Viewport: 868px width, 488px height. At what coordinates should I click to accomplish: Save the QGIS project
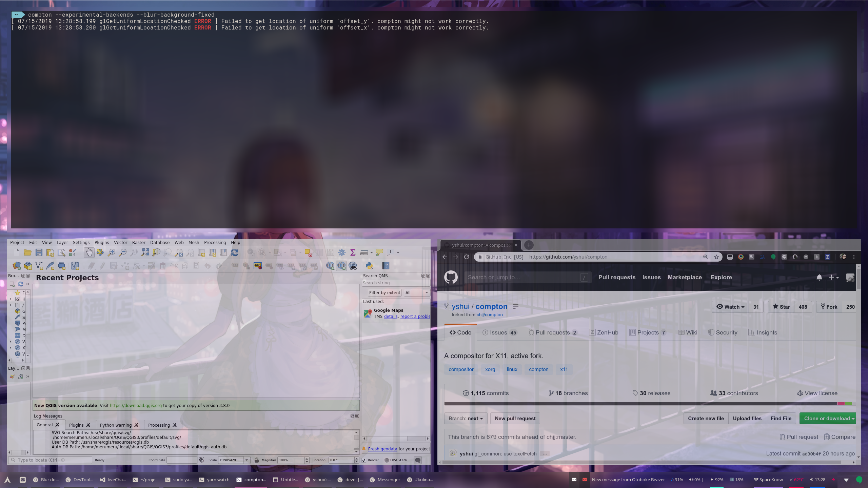[x=39, y=252]
